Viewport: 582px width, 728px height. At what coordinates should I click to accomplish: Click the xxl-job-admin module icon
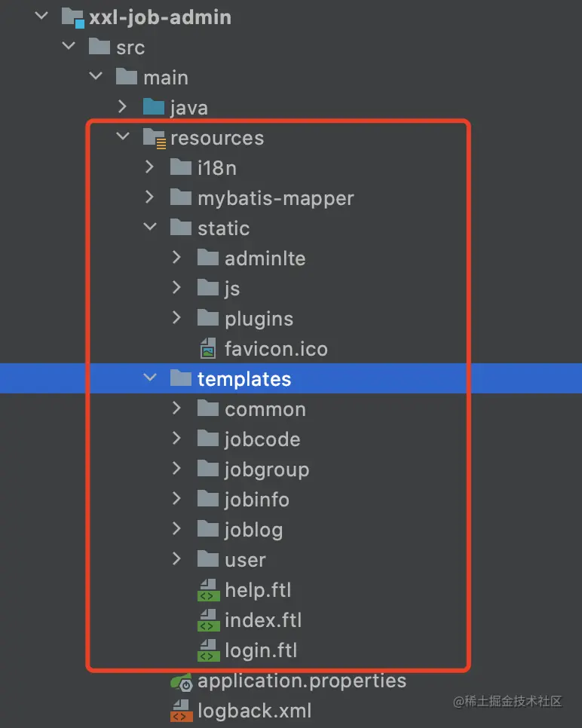point(72,17)
